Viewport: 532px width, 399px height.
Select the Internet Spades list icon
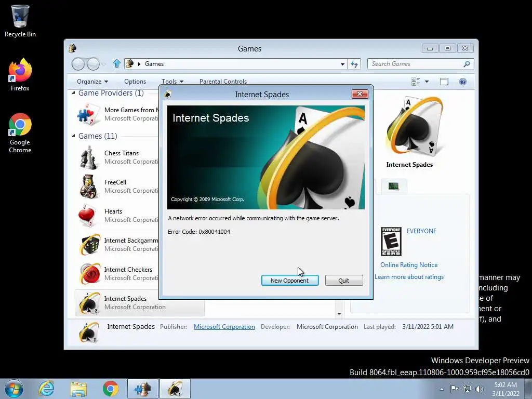[x=89, y=303]
